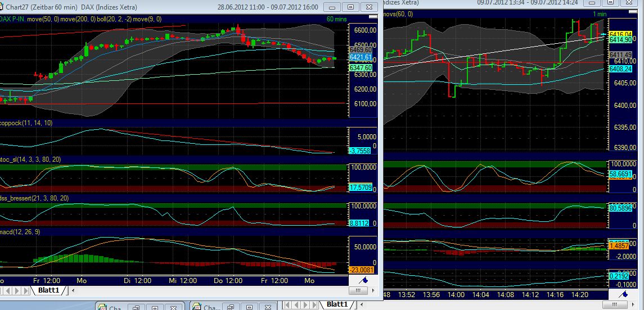Click the value 0,2192 in 1 min chart
Viewport: 644px width, 310px height.
[619, 276]
